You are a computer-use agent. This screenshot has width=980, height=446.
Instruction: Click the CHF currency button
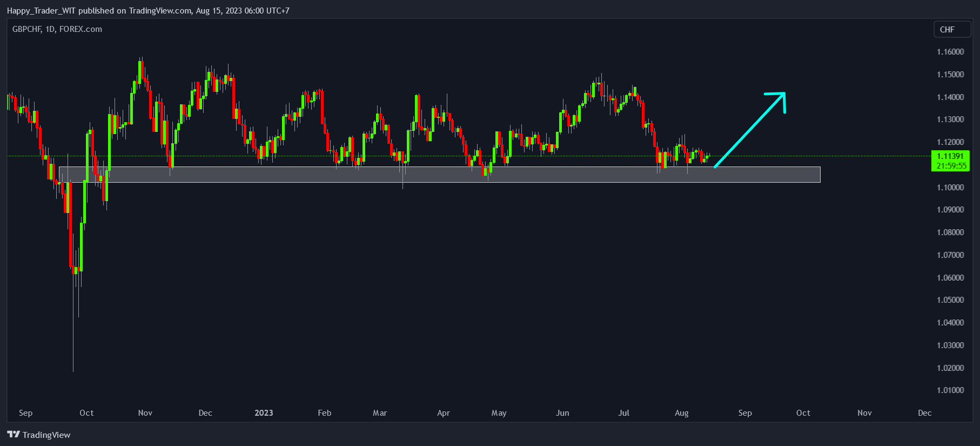tap(952, 30)
